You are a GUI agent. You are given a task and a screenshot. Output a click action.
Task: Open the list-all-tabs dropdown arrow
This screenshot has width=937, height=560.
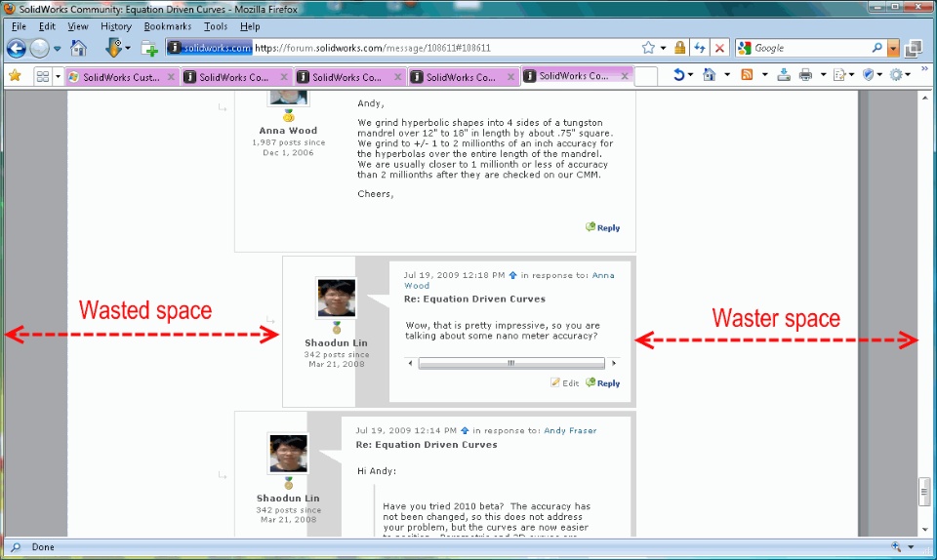coord(58,76)
